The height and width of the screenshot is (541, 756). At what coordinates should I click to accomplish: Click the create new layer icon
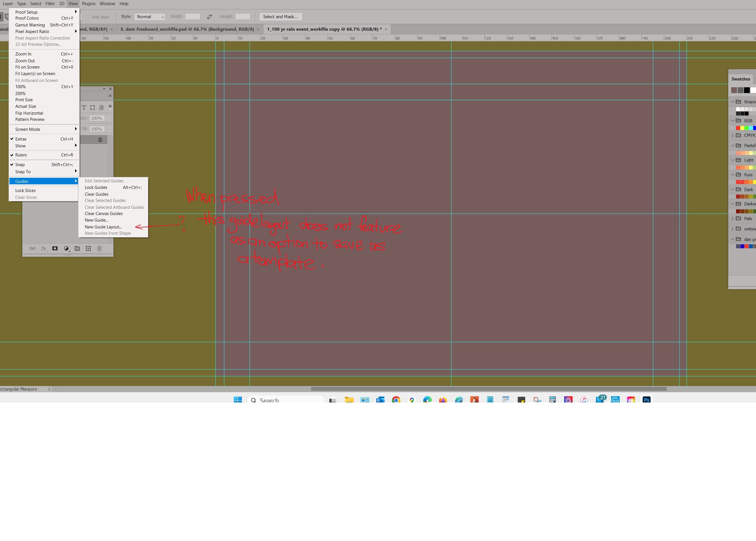point(88,249)
